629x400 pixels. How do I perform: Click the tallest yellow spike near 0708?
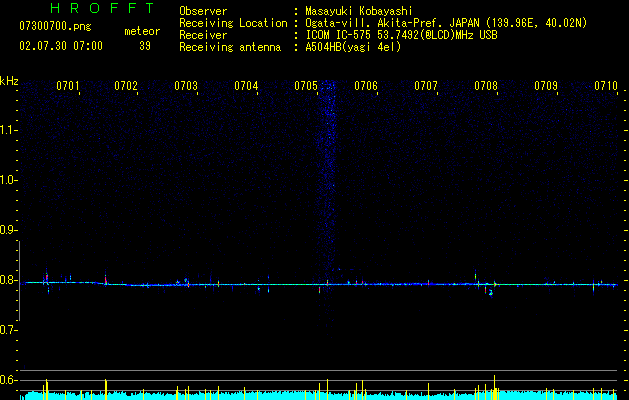tap(495, 387)
